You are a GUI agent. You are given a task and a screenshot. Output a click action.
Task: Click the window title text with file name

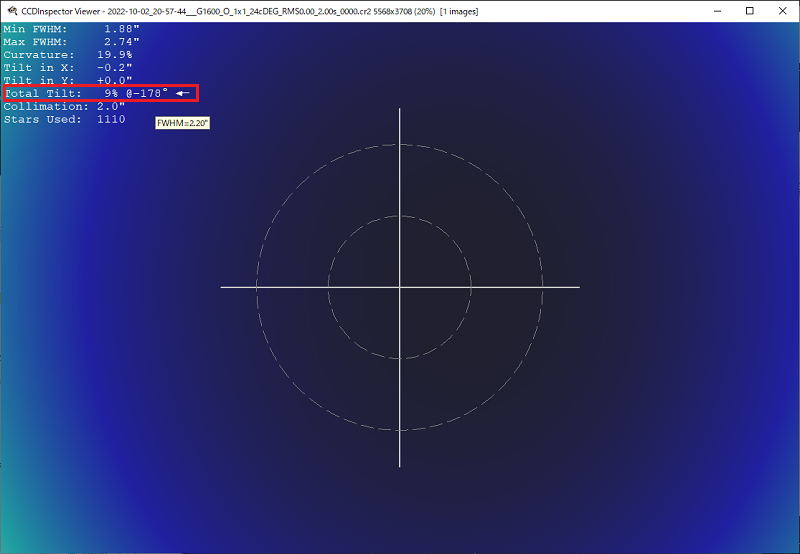250,11
